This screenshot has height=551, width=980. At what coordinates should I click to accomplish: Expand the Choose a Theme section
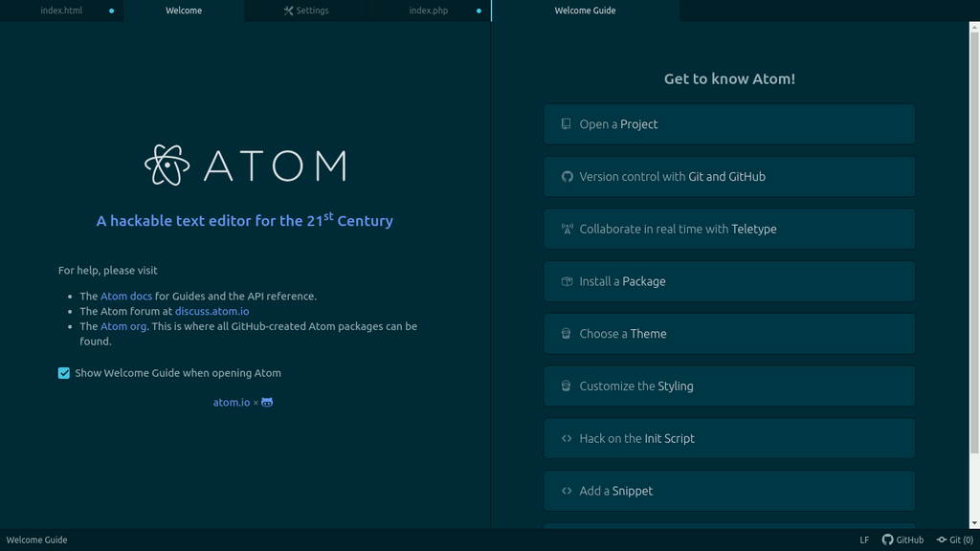[729, 334]
